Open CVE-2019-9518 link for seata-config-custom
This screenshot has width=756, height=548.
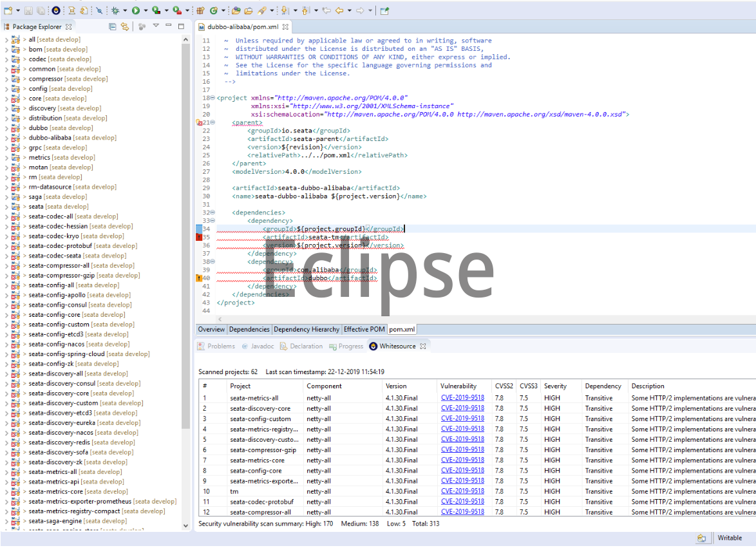pos(462,419)
